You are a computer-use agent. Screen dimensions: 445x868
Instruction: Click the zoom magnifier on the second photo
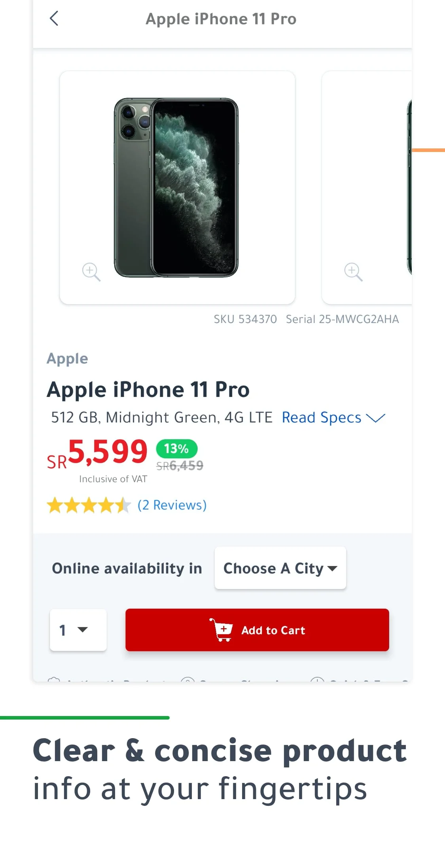[x=353, y=272]
